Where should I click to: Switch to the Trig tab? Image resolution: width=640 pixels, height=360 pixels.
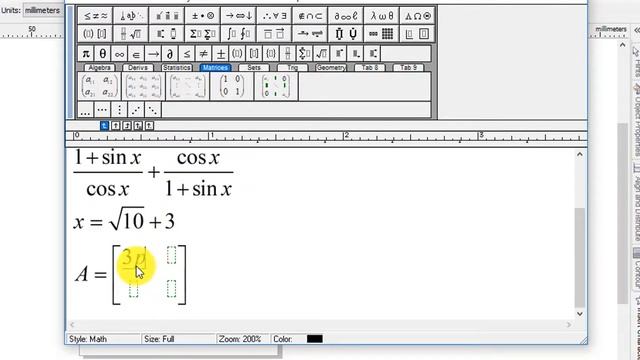[292, 67]
